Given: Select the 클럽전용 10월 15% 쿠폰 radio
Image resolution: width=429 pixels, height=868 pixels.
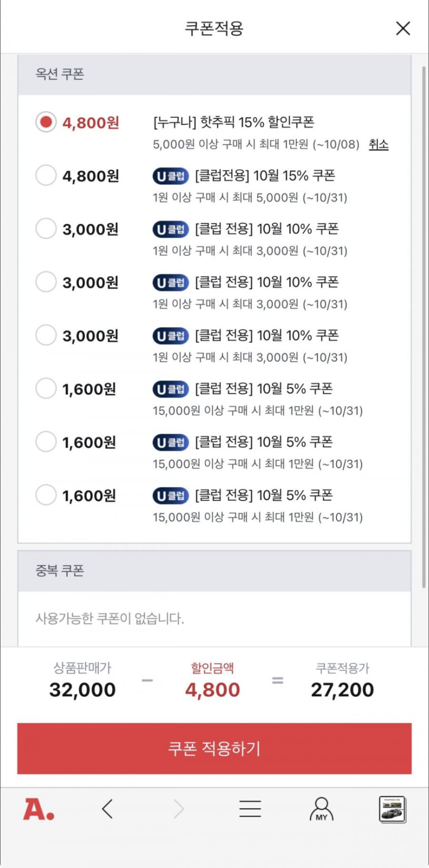Looking at the screenshot, I should [x=46, y=175].
